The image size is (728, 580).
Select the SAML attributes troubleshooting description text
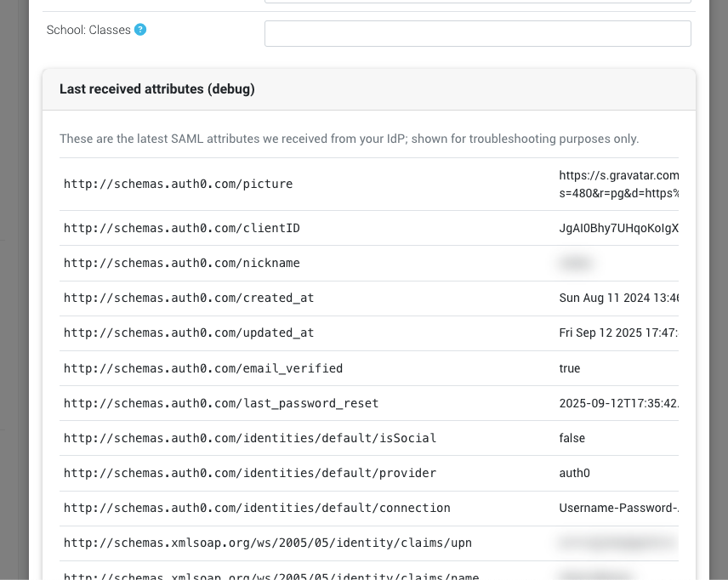tap(350, 139)
